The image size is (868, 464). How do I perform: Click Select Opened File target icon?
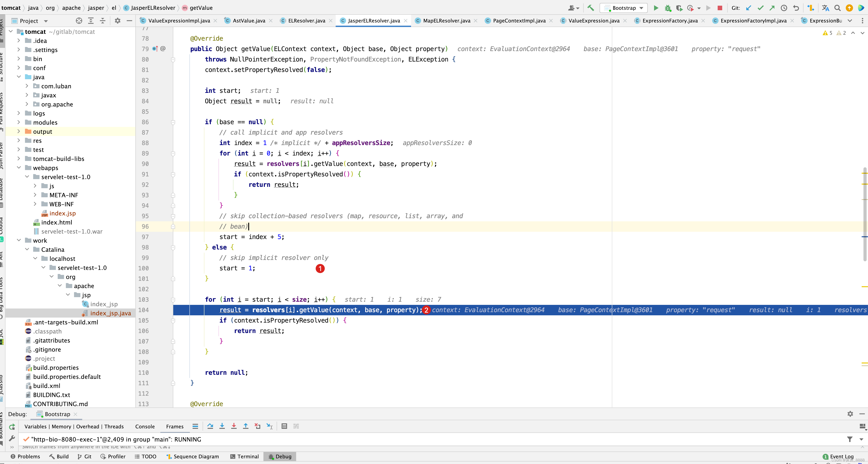[x=79, y=21]
